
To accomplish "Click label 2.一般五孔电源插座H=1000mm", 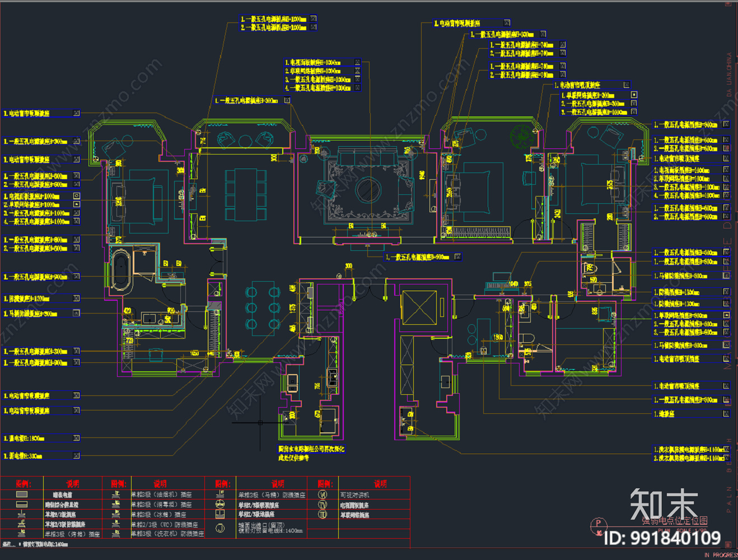I will tap(274, 27).
